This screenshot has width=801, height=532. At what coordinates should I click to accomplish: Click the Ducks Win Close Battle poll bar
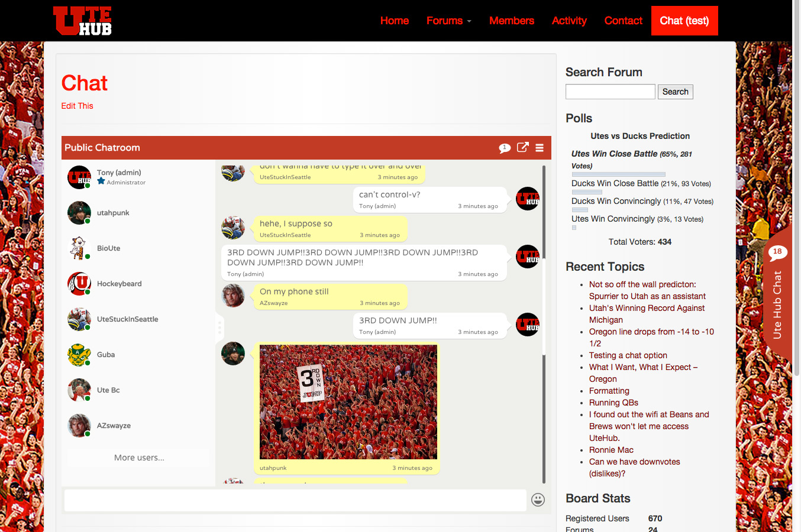pyautogui.click(x=587, y=192)
